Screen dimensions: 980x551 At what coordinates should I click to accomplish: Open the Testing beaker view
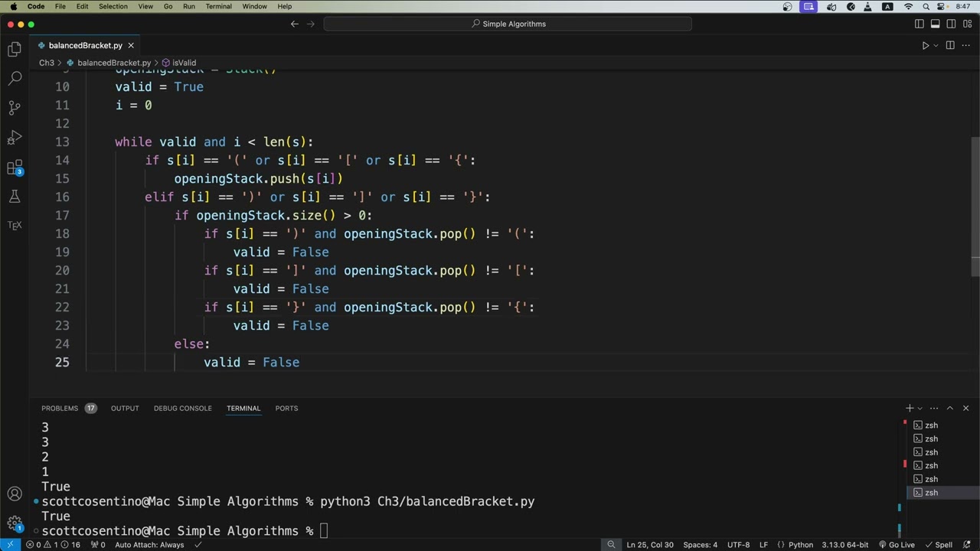click(x=15, y=197)
